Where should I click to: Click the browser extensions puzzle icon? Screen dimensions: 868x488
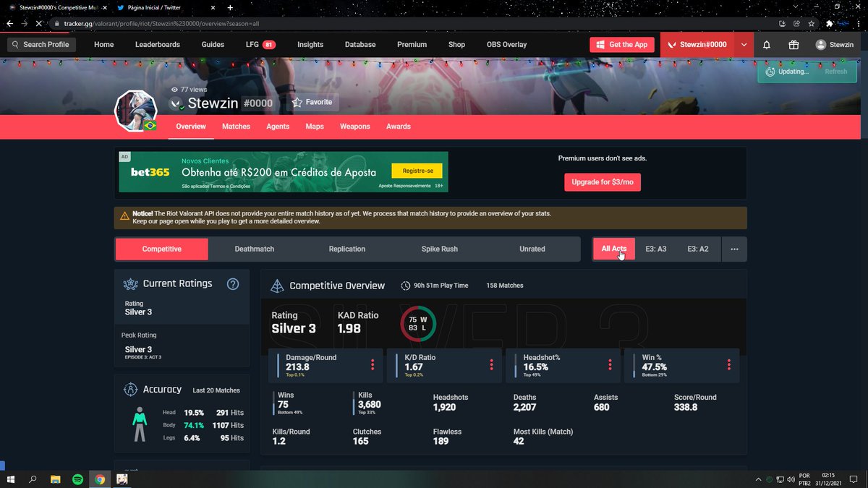coord(829,23)
